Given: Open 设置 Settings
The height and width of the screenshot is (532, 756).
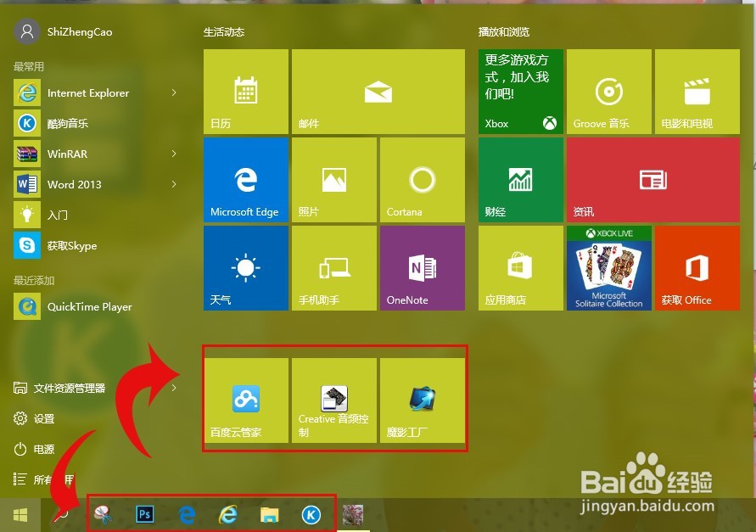Looking at the screenshot, I should click(x=34, y=418).
